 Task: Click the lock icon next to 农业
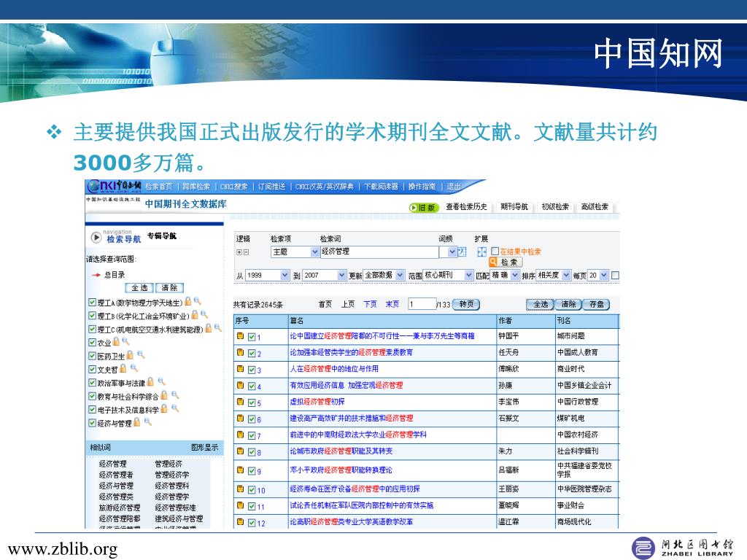tap(116, 341)
